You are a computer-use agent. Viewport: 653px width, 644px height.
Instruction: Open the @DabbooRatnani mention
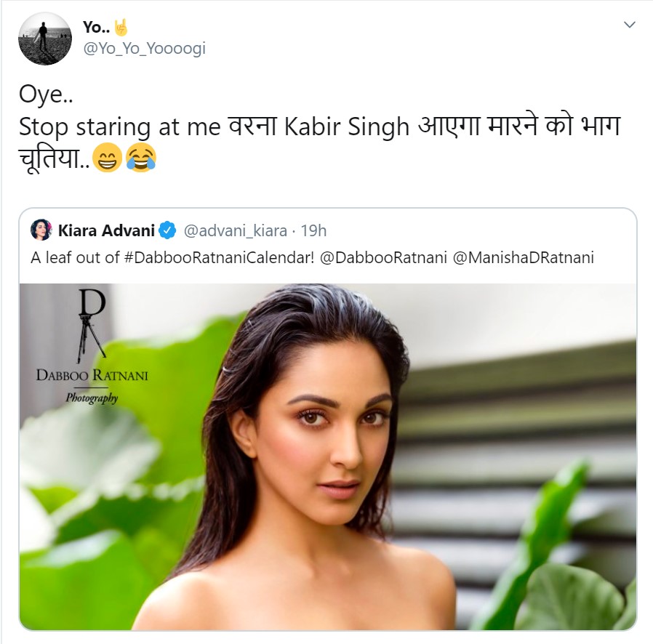pos(383,258)
